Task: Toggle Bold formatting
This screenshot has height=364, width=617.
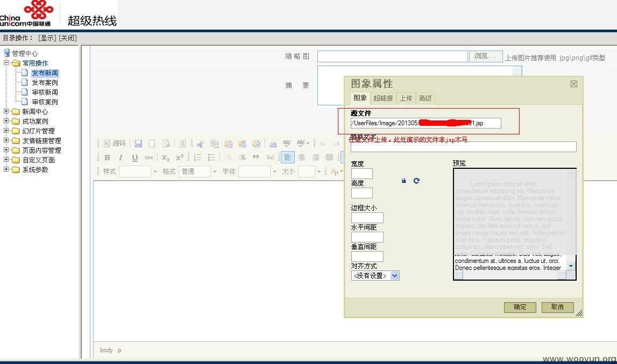Action: click(x=107, y=158)
